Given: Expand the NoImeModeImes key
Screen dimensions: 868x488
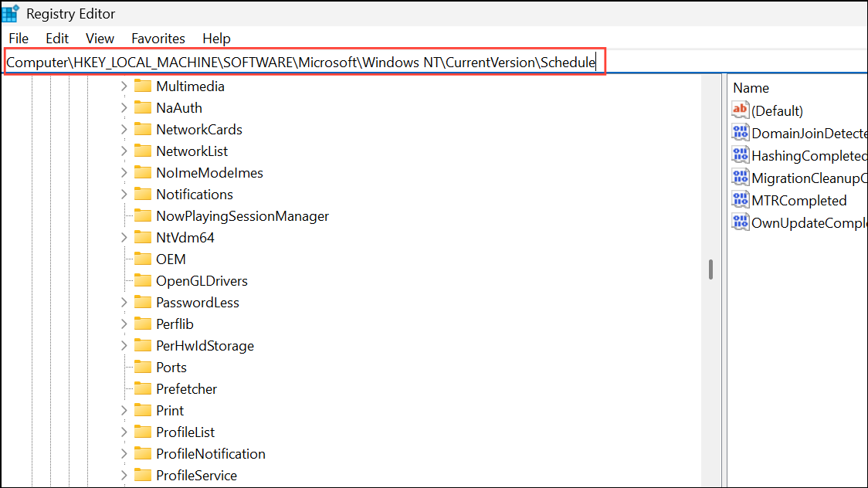Looking at the screenshot, I should 124,173.
